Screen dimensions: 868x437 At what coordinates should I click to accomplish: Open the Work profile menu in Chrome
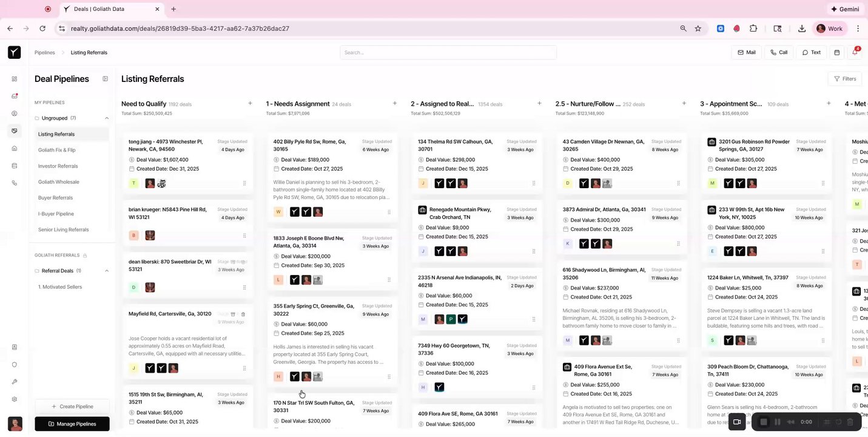click(830, 29)
